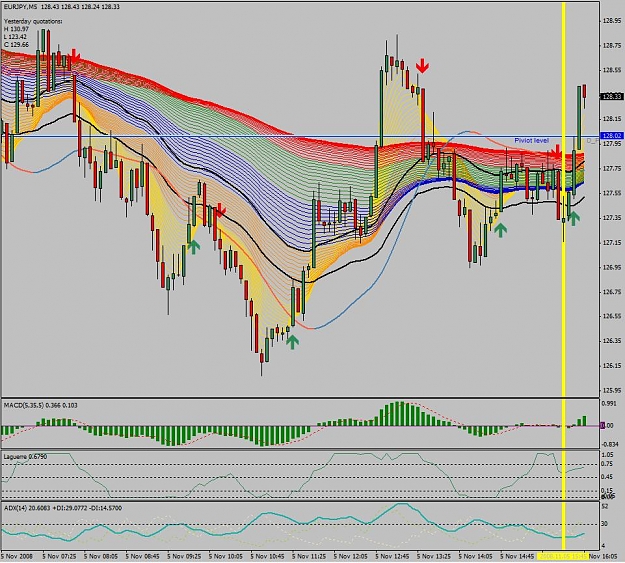The width and height of the screenshot is (625, 563).
Task: Click the 126.95 price axis value
Action: pyautogui.click(x=612, y=267)
